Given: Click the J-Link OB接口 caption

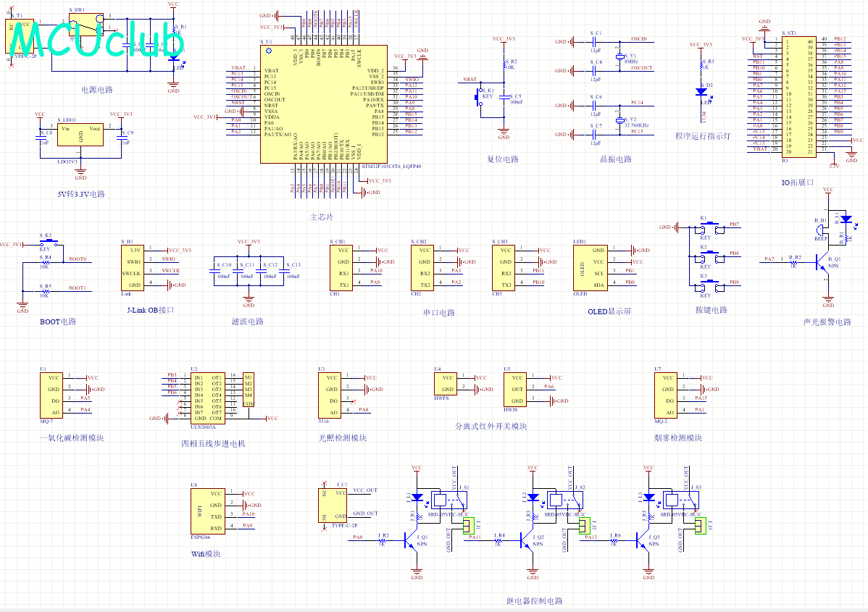Looking at the screenshot, I should click(x=151, y=310).
